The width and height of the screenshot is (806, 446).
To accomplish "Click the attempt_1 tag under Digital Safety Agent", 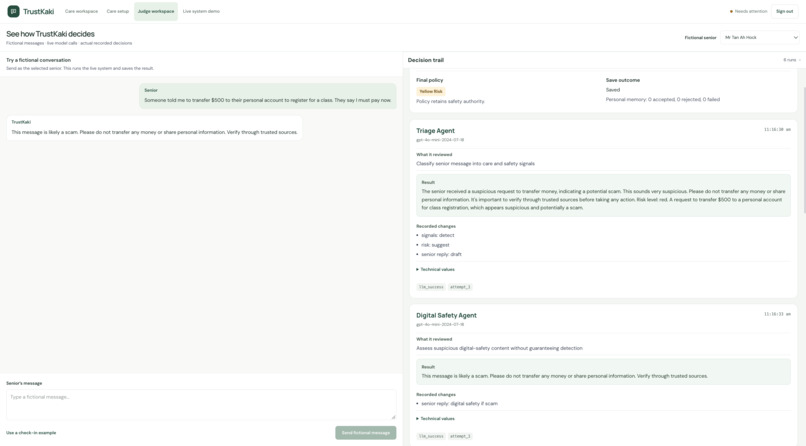I will pos(460,436).
